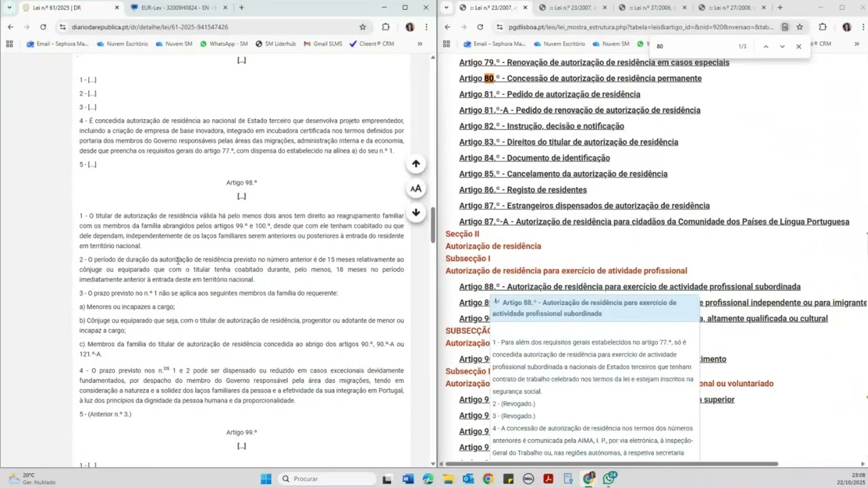Open 'Artigo 87.º - Estrangeiros dispensados'
868x488 pixels.
pyautogui.click(x=585, y=205)
